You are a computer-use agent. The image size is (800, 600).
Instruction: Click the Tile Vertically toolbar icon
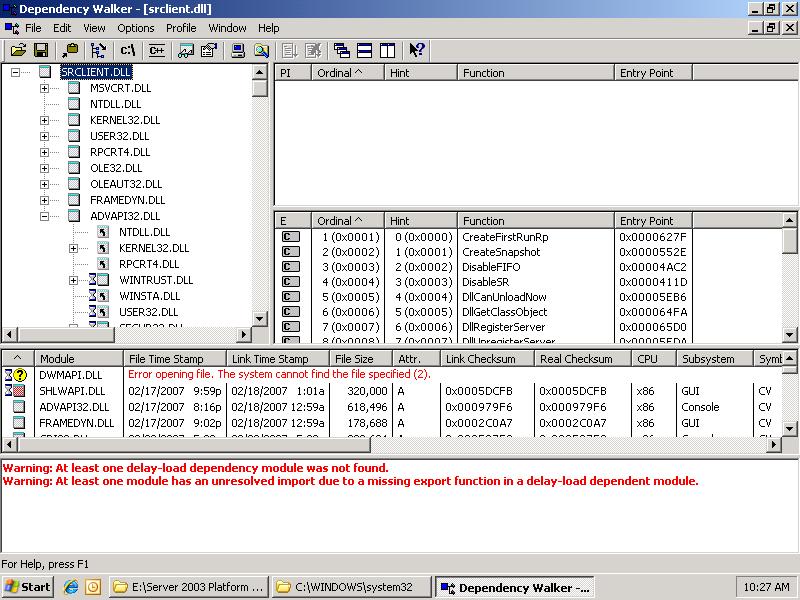click(x=387, y=50)
